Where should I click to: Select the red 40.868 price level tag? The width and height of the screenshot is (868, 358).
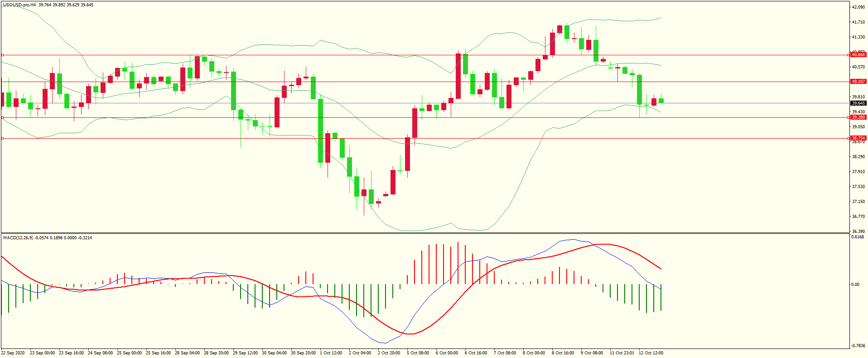pos(858,55)
